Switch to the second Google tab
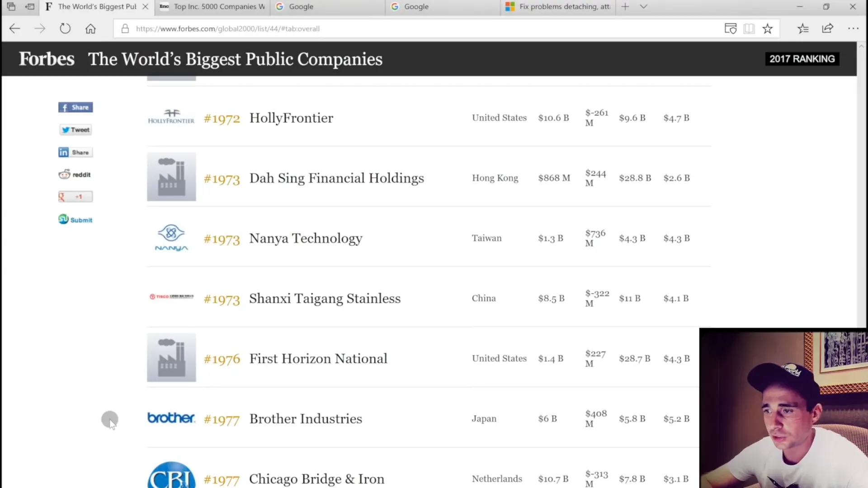This screenshot has width=868, height=488. tap(443, 6)
